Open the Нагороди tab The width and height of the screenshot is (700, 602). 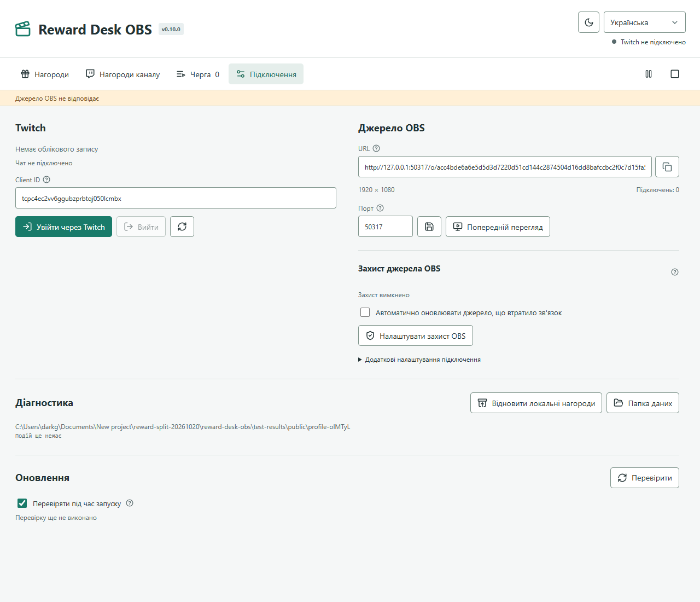[x=45, y=74]
